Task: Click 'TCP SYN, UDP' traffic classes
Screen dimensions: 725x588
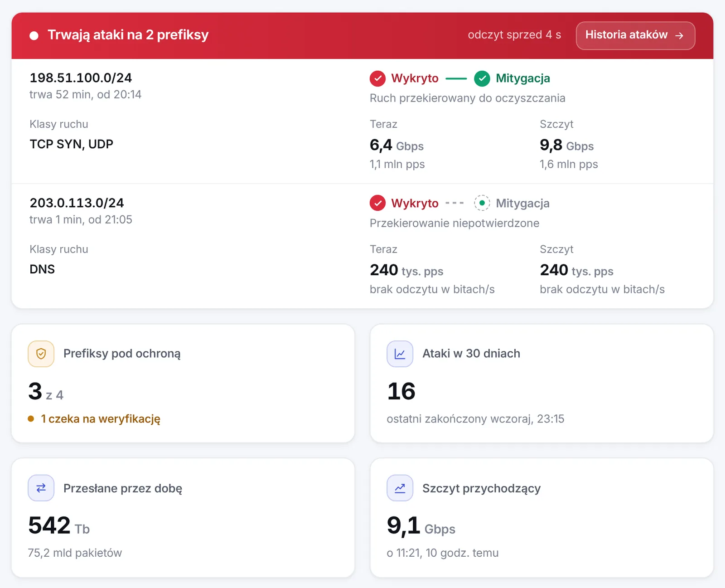Action: click(71, 144)
